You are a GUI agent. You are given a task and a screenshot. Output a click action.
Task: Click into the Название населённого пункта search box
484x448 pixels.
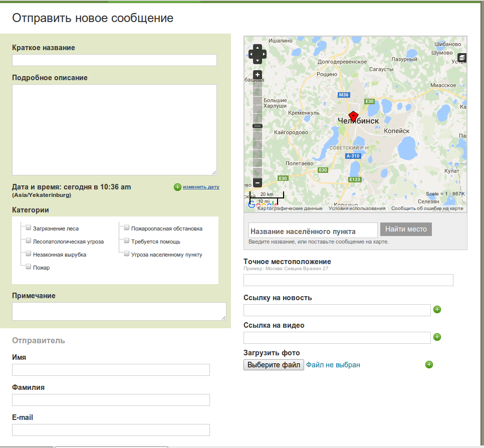[313, 231]
